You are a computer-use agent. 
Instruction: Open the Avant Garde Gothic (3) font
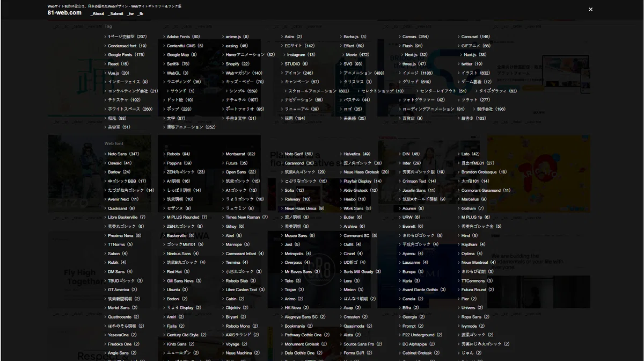coord(423,290)
